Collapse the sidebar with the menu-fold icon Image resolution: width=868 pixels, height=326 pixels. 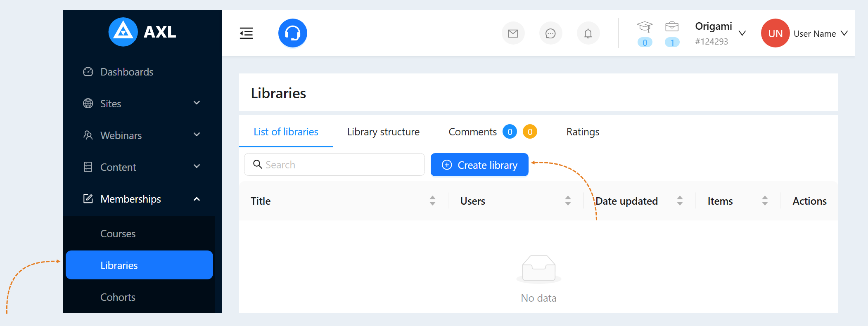[246, 33]
